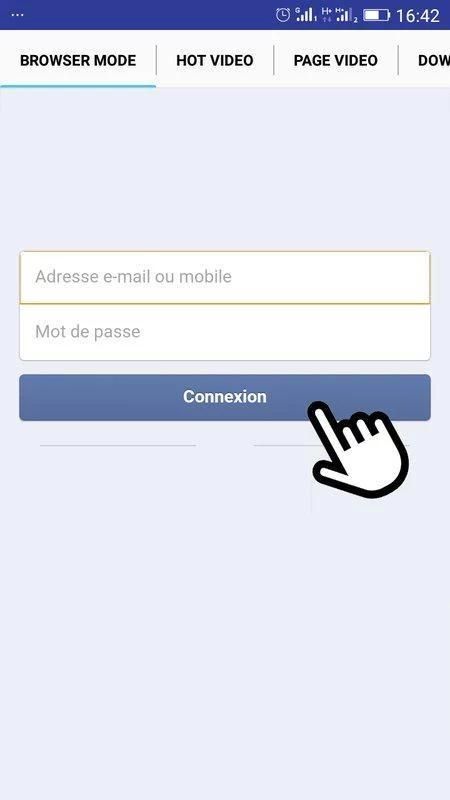Tap the SIM 1 signal strength icon
The height and width of the screenshot is (800, 450).
click(306, 15)
